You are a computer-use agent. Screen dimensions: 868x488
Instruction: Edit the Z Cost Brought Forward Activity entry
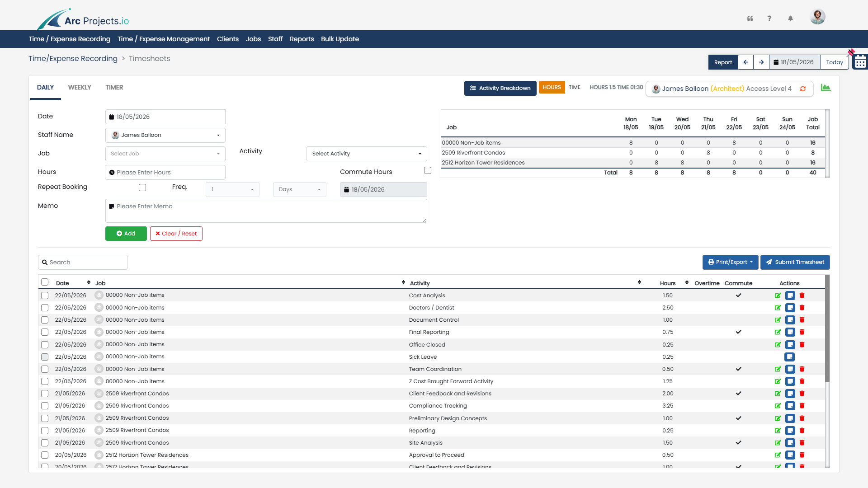click(778, 381)
